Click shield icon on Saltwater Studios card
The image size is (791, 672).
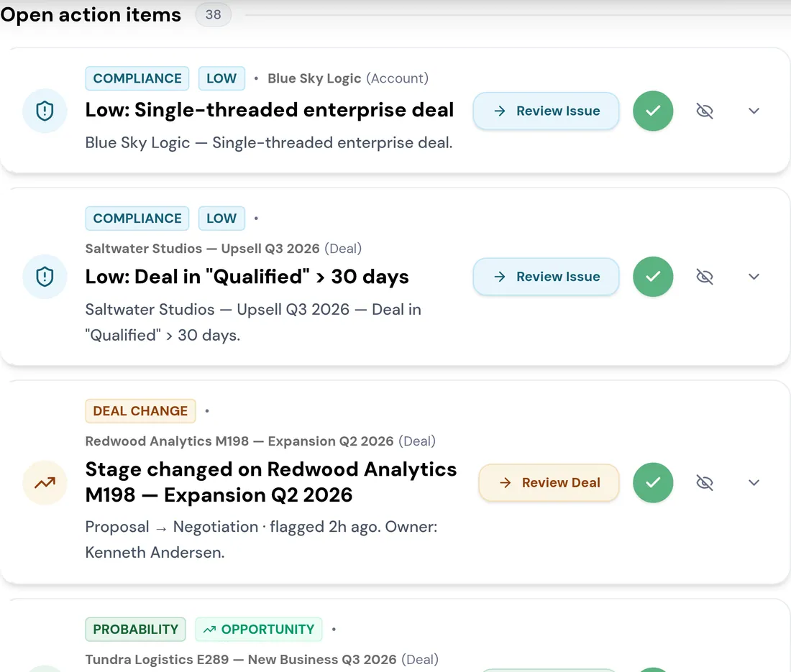point(45,277)
